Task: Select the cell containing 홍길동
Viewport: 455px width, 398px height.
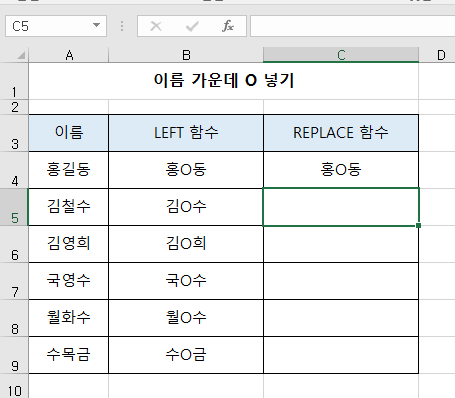Action: coord(69,170)
